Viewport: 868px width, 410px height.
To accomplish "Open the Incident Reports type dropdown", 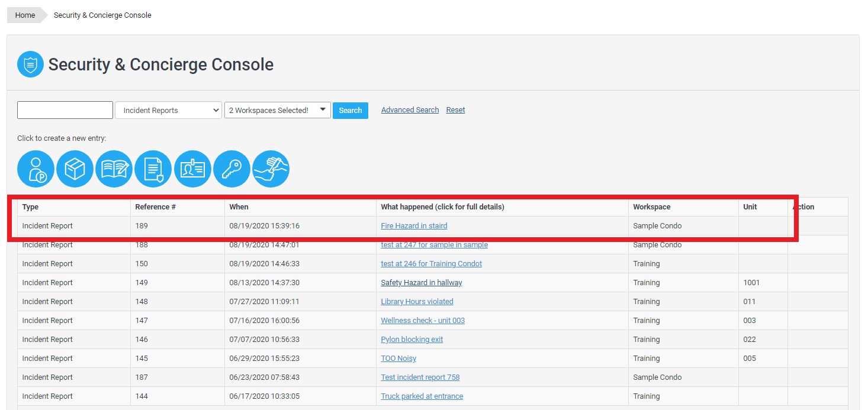I will tap(168, 111).
